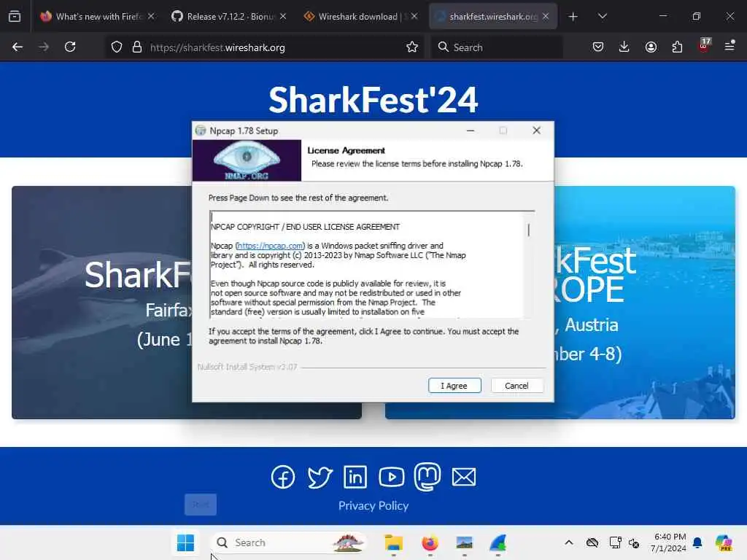Image resolution: width=747 pixels, height=560 pixels.
Task: Open the Wireshark shark fin taskbar icon
Action: click(498, 542)
